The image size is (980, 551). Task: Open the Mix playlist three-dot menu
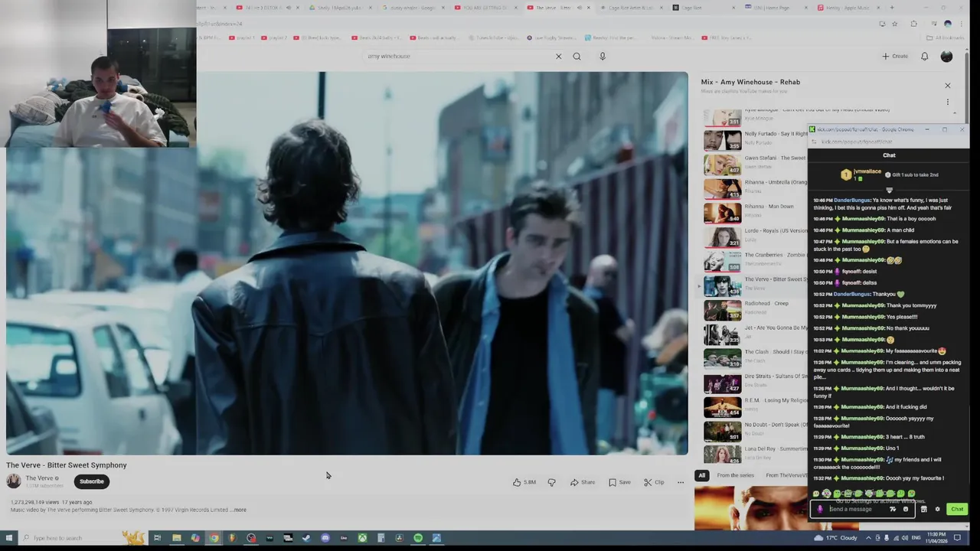pyautogui.click(x=947, y=102)
